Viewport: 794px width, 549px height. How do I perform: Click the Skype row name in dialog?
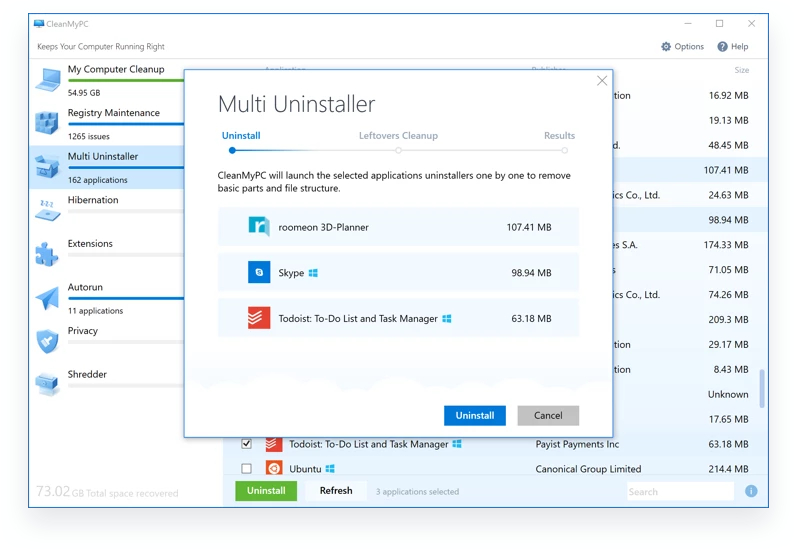click(x=291, y=273)
